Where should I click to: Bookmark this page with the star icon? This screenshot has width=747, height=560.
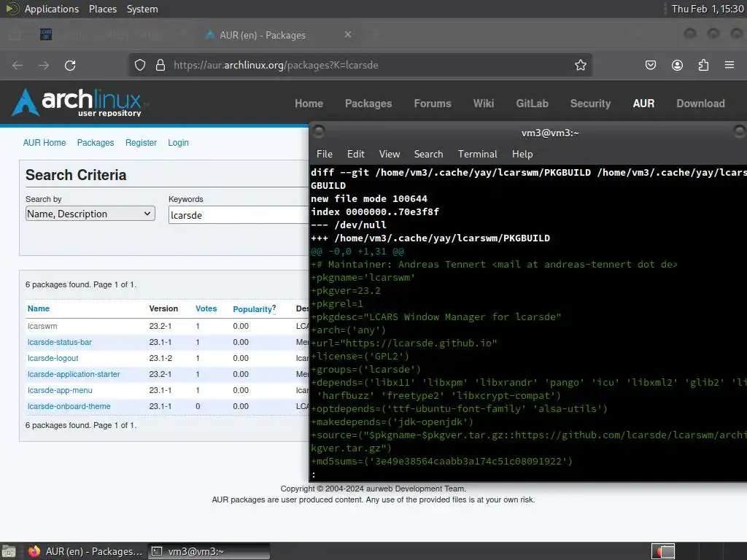pyautogui.click(x=580, y=65)
